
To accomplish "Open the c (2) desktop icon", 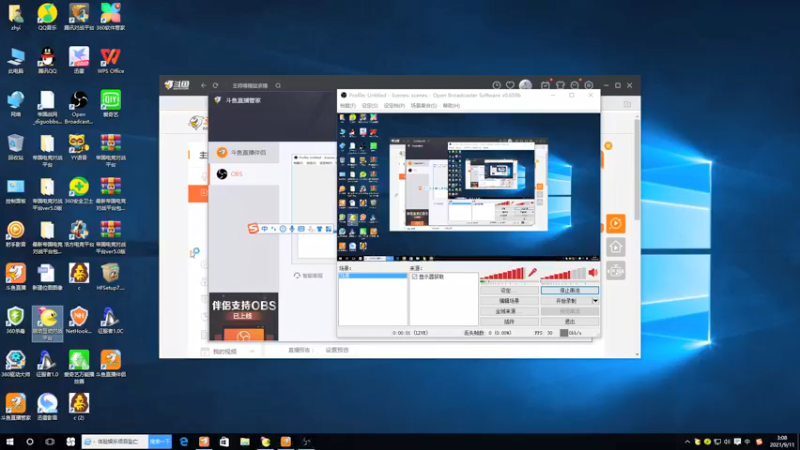I will coord(79,407).
